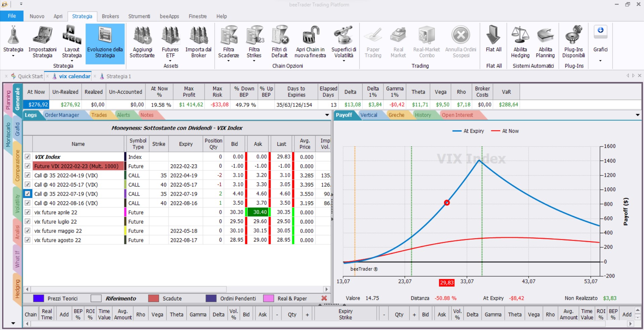Viewport: 644px width, 330px height.
Task: Click the Aggiungi Sottostante icon
Action: pyautogui.click(x=142, y=35)
